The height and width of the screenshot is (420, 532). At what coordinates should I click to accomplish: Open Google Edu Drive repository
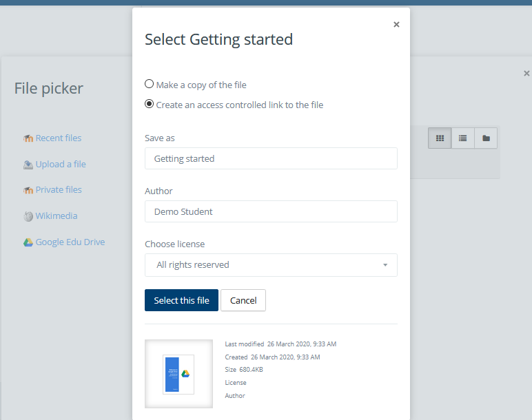70,242
